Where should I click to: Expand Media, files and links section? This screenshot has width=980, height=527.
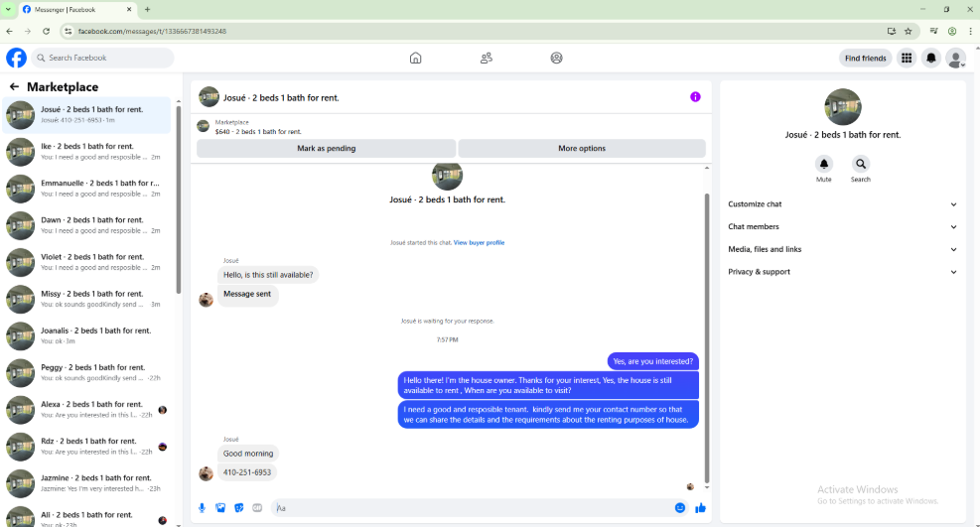click(842, 249)
